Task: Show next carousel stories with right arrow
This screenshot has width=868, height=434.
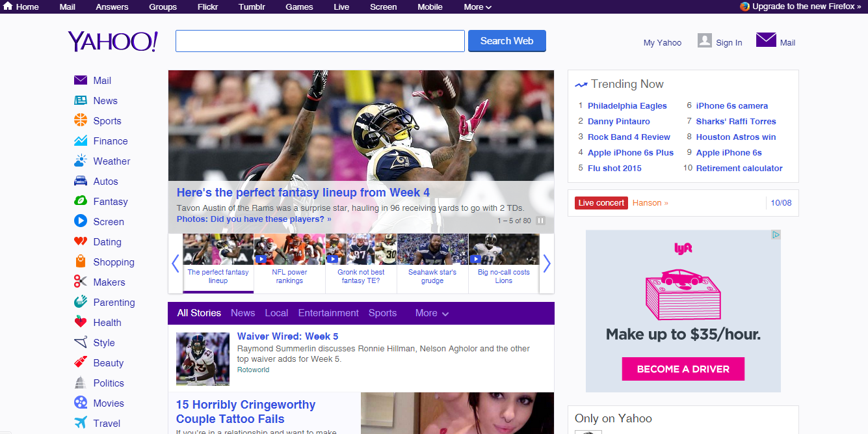Action: [547, 263]
